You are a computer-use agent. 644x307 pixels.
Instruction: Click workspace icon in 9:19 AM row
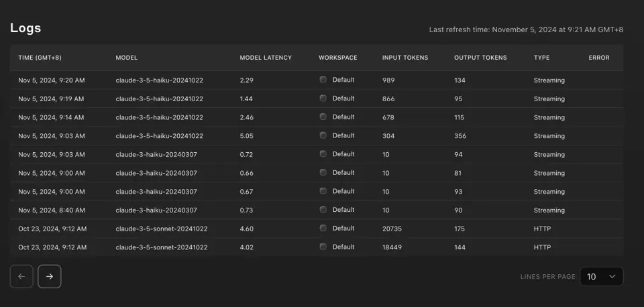pos(323,98)
